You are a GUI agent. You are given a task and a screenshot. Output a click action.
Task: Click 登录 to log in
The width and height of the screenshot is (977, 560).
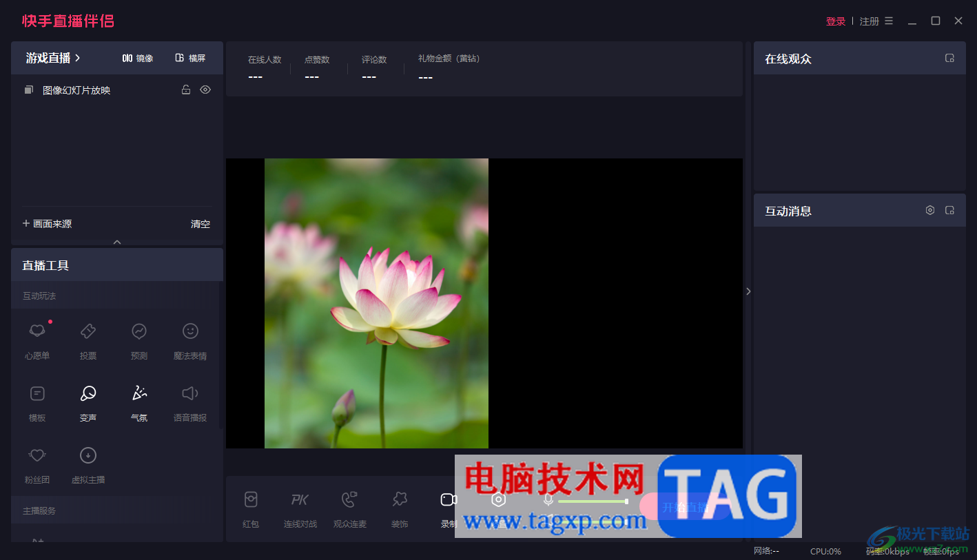836,21
